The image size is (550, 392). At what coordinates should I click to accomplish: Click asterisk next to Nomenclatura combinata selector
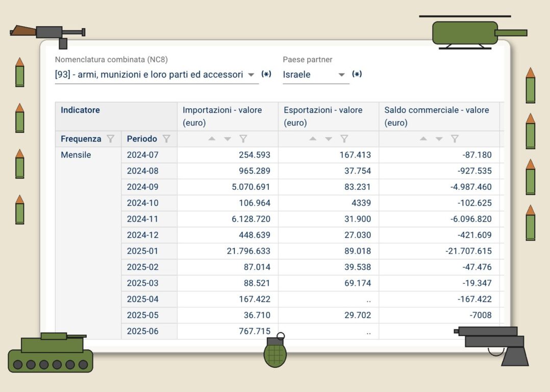coord(266,74)
